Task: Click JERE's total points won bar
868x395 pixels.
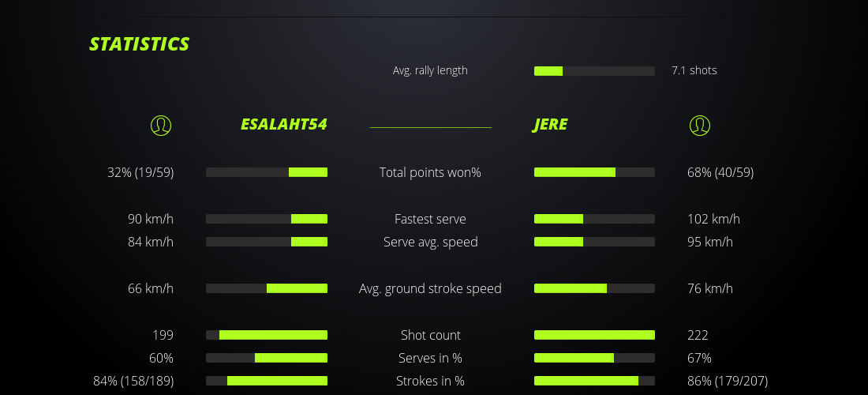Action: click(x=594, y=172)
